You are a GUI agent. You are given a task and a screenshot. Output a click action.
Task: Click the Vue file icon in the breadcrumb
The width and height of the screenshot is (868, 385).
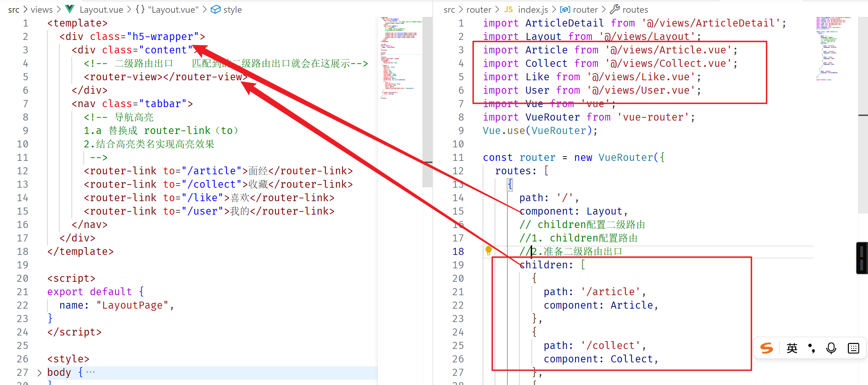tap(70, 9)
